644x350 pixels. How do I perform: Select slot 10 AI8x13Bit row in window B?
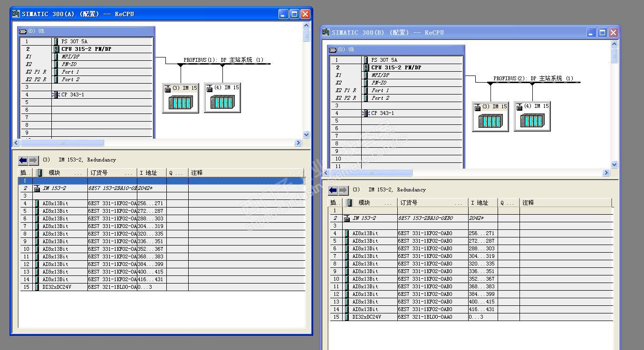pyautogui.click(x=471, y=279)
